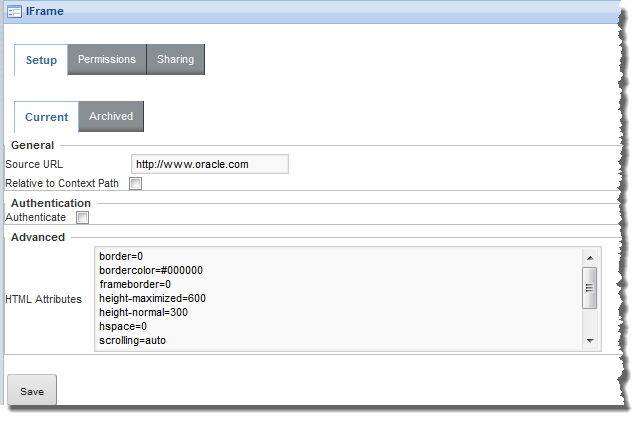This screenshot has height=421, width=639.
Task: Click the 'bordercolor=#000000' attribute line
Action: pos(151,271)
